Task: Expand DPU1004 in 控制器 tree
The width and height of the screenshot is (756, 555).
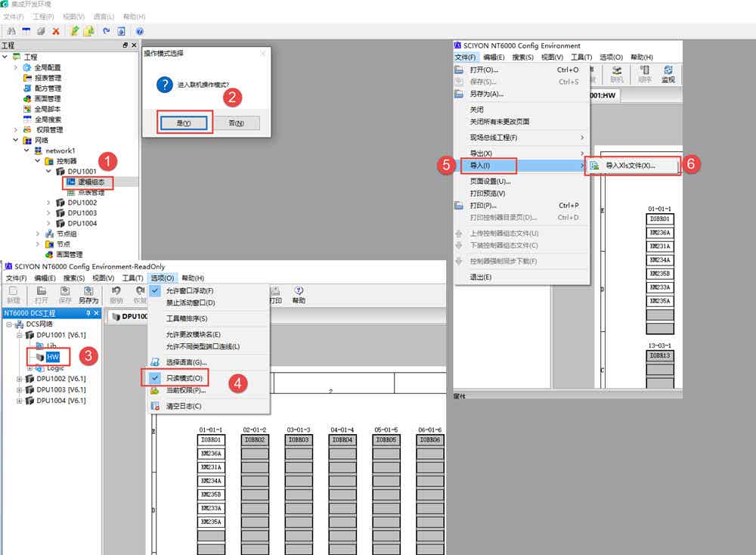Action: click(x=48, y=223)
